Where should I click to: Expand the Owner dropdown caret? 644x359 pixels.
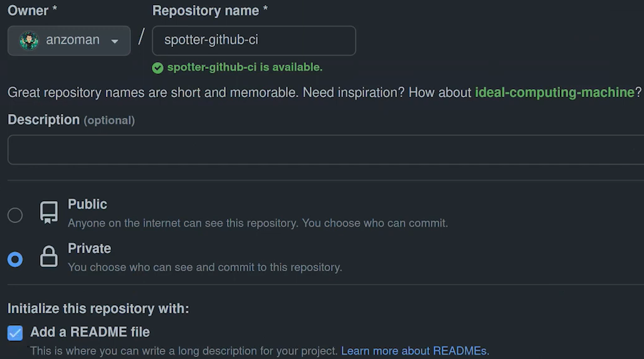pyautogui.click(x=115, y=41)
